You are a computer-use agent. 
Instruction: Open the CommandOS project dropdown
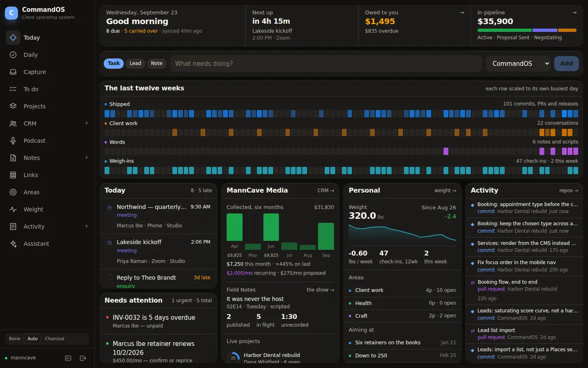click(x=518, y=63)
